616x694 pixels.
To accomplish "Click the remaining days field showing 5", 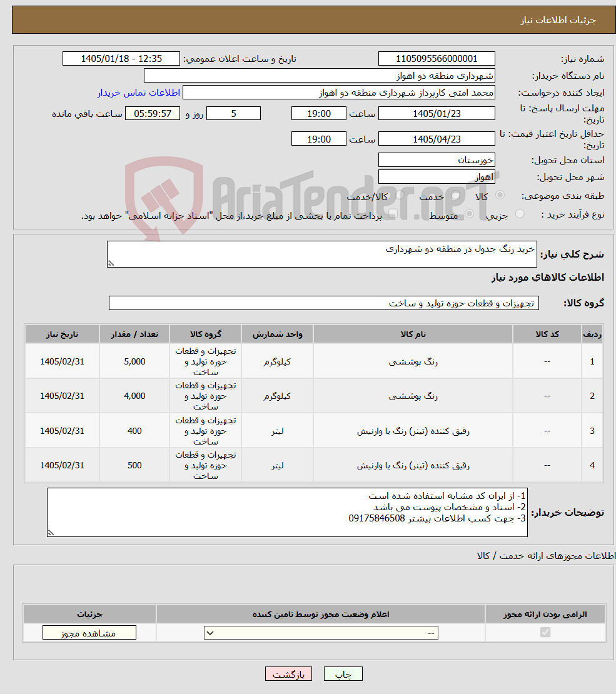I will tap(233, 113).
